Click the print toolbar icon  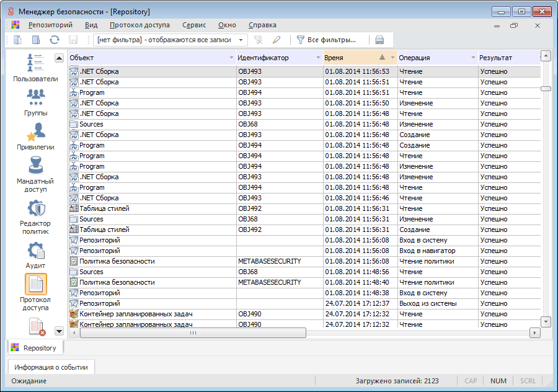point(379,40)
